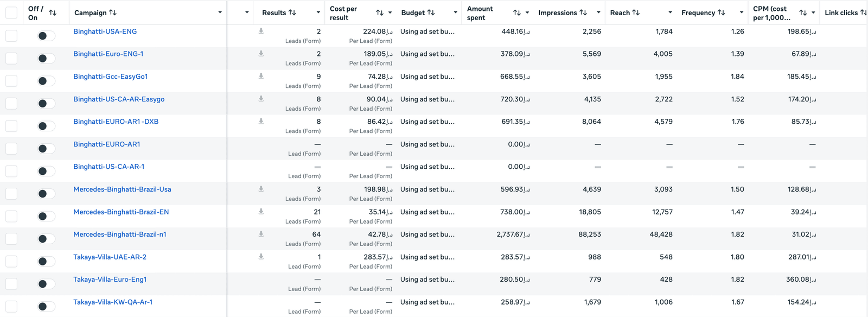Sort arrows next to Frequency header
This screenshot has height=317, width=868.
click(x=722, y=12)
